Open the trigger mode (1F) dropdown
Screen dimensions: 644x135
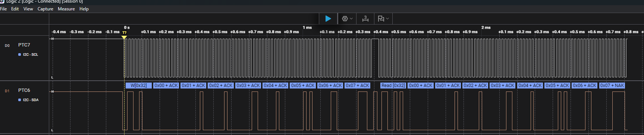coord(347,19)
